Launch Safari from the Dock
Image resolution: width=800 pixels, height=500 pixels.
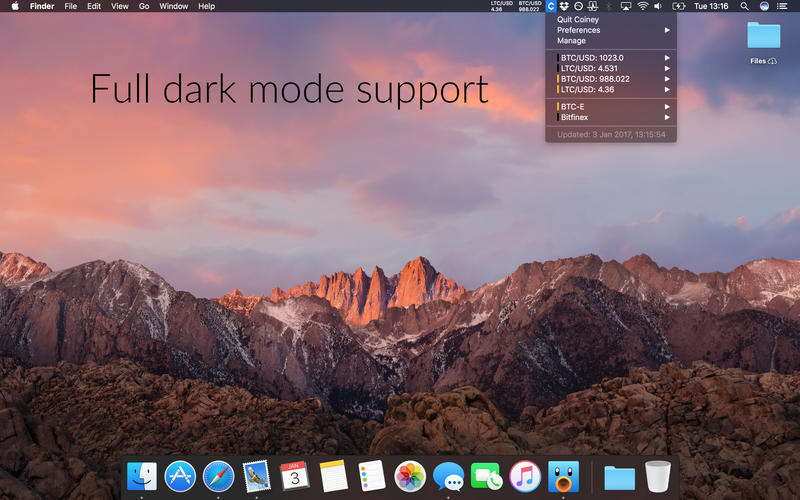(218, 476)
